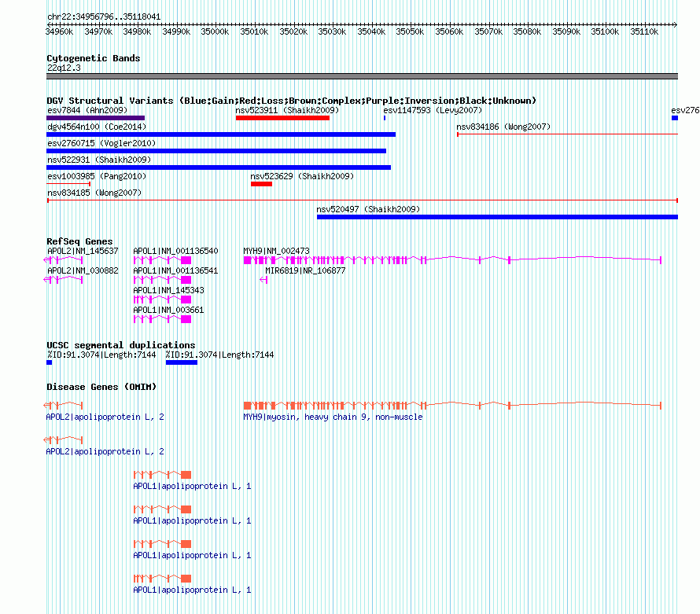Select the Cytogenetic Bands track heading
The width and height of the screenshot is (700, 614).
tap(94, 58)
